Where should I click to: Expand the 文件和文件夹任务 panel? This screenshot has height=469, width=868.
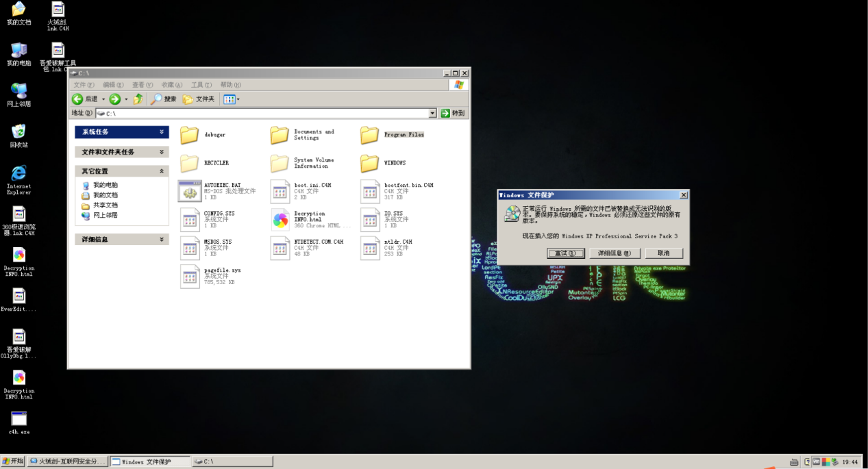point(162,152)
